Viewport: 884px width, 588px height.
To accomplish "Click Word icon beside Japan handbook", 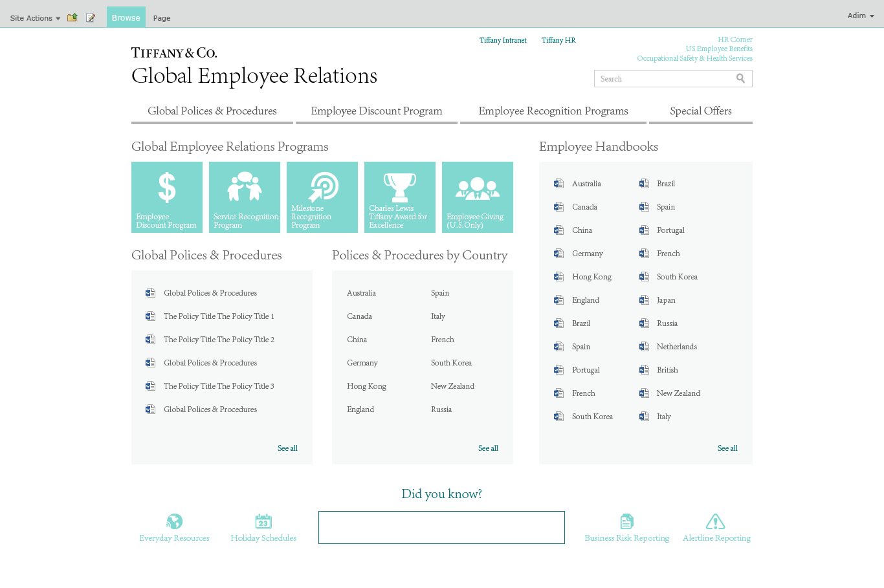I will point(644,300).
